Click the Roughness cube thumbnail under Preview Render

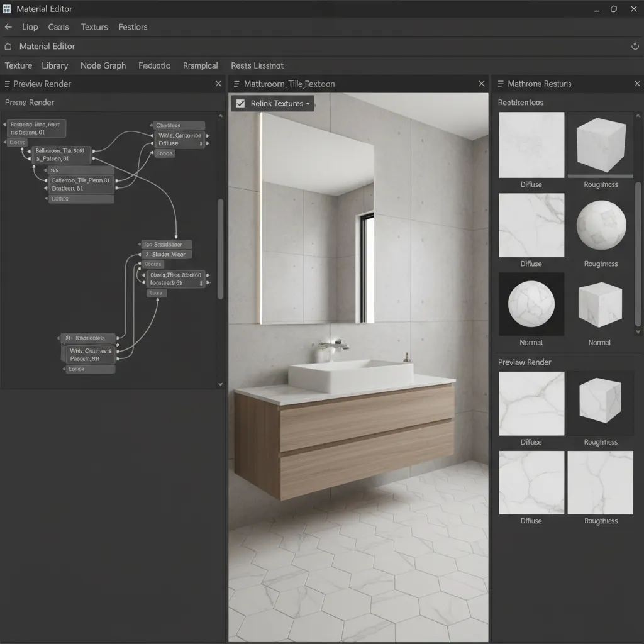tap(601, 403)
